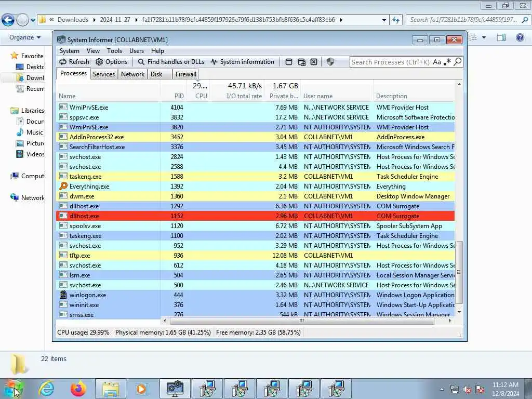Switch to the Network tab

tap(132, 74)
